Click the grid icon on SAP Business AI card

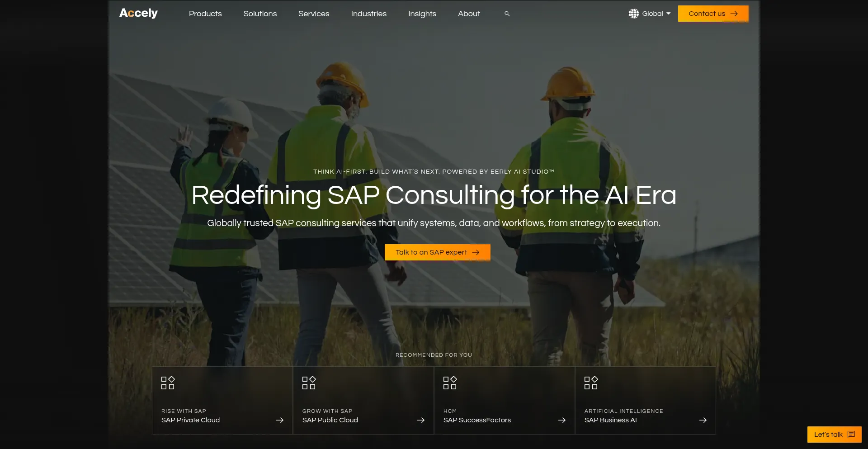coord(591,383)
